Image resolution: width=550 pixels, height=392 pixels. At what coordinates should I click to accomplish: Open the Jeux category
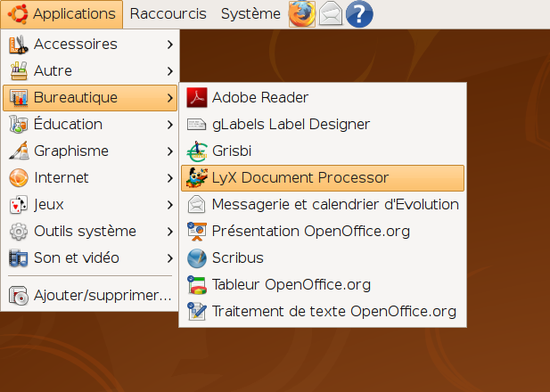coord(50,204)
